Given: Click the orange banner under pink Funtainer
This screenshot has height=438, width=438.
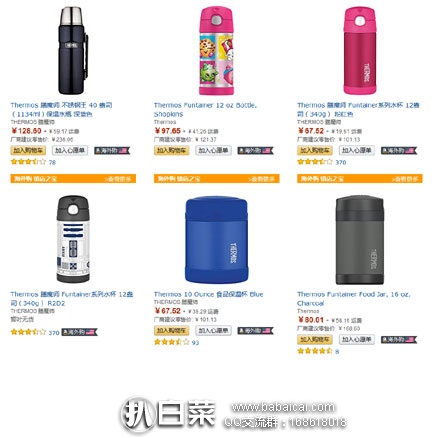Looking at the screenshot, I should tap(360, 179).
